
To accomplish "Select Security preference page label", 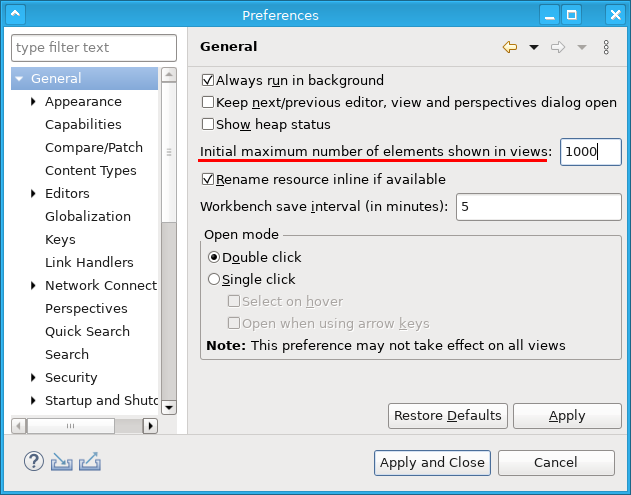I will pos(71,377).
